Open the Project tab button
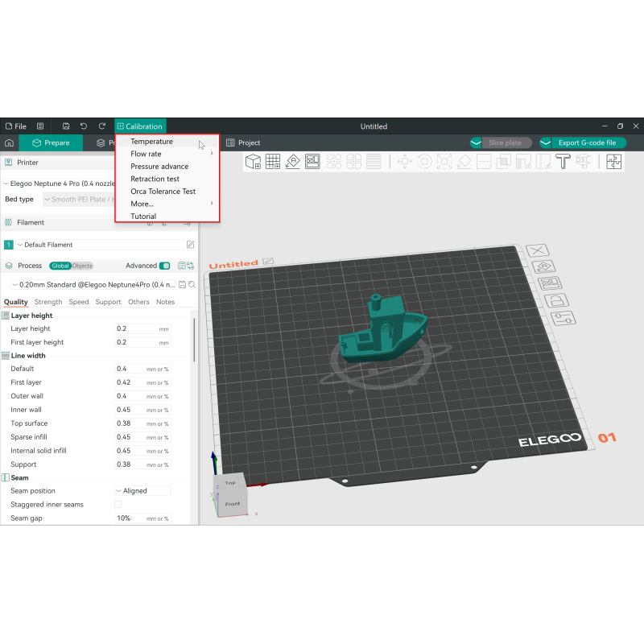This screenshot has height=644, width=644. (243, 142)
